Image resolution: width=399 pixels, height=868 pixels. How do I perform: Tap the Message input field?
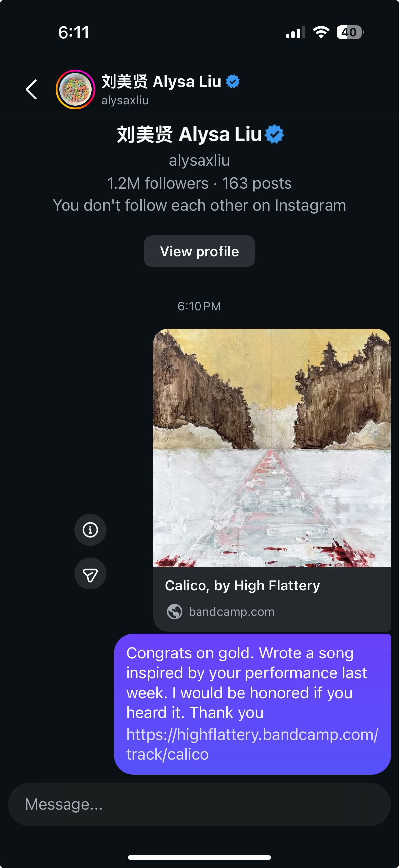tap(199, 804)
